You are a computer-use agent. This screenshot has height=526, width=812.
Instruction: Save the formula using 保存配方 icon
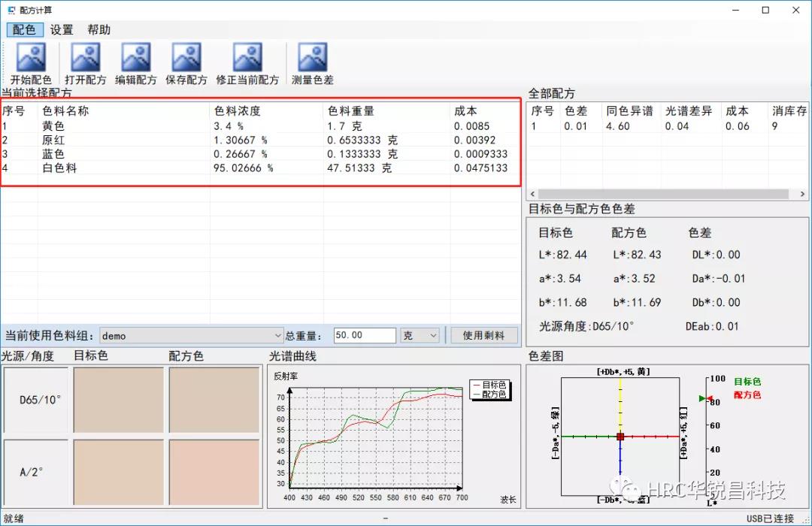tap(186, 63)
